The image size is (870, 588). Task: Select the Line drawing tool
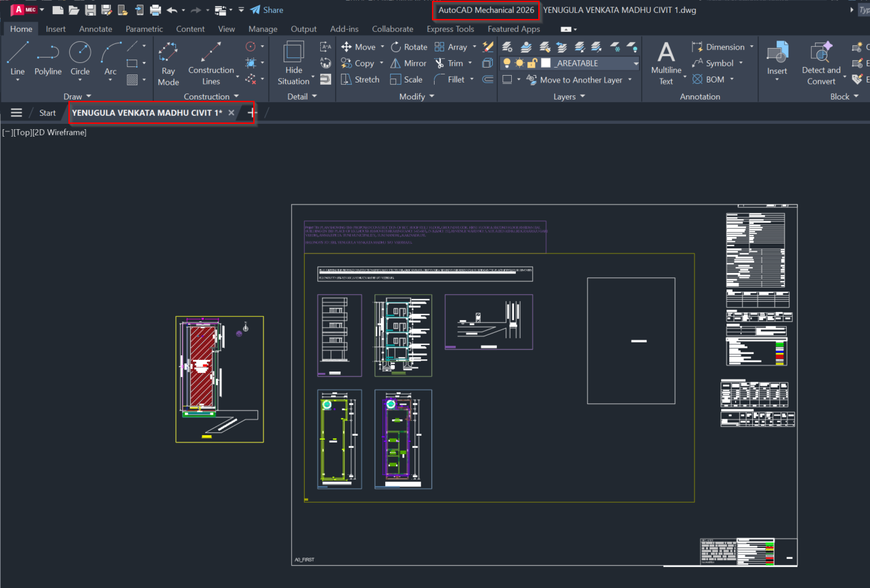click(x=18, y=58)
